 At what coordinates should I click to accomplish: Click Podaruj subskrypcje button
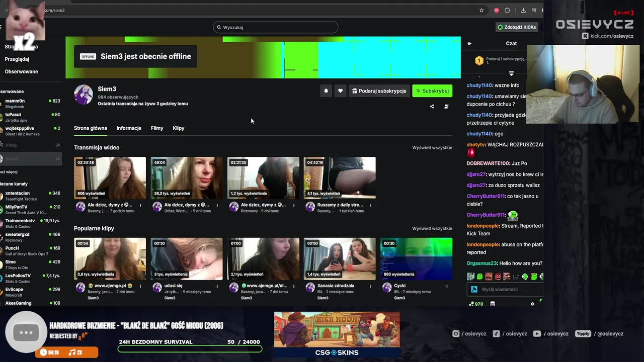(379, 91)
